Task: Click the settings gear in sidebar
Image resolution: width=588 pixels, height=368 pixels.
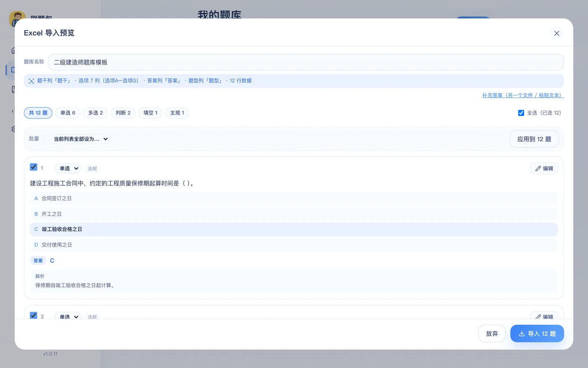Action: coord(13,129)
